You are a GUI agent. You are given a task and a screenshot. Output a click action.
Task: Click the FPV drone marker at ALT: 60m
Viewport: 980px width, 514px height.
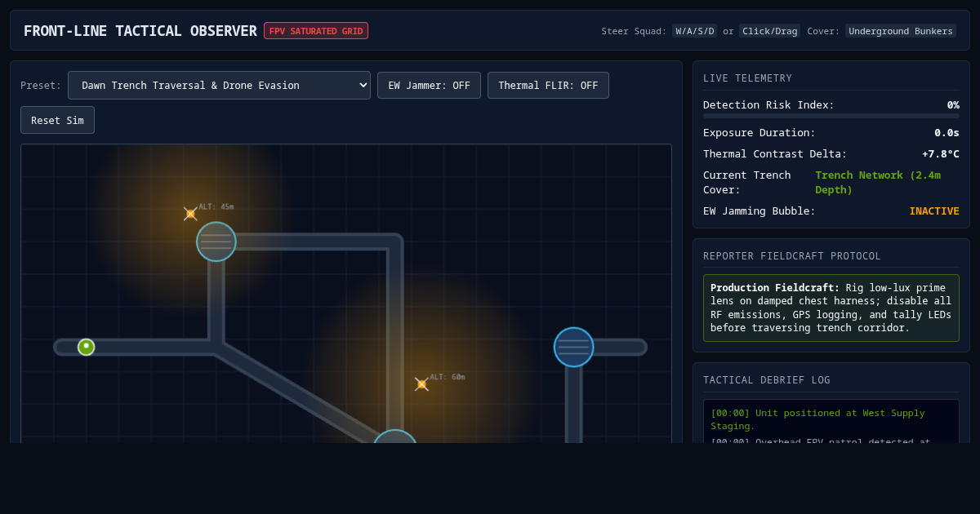click(421, 384)
